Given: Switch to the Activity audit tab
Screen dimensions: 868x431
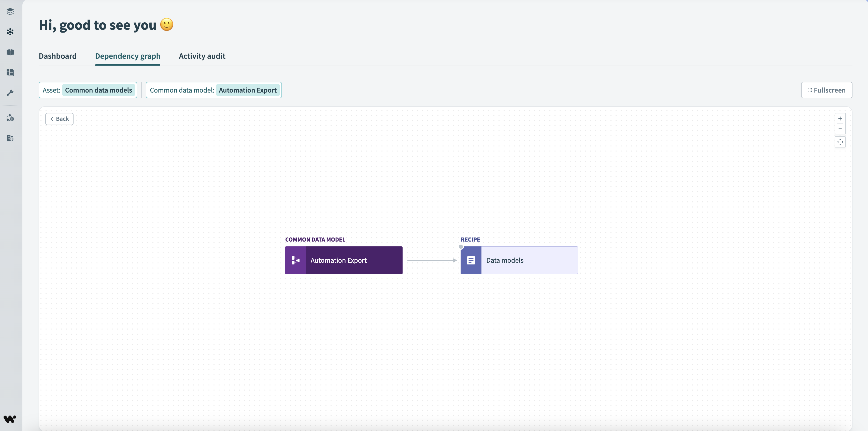Looking at the screenshot, I should (x=202, y=56).
